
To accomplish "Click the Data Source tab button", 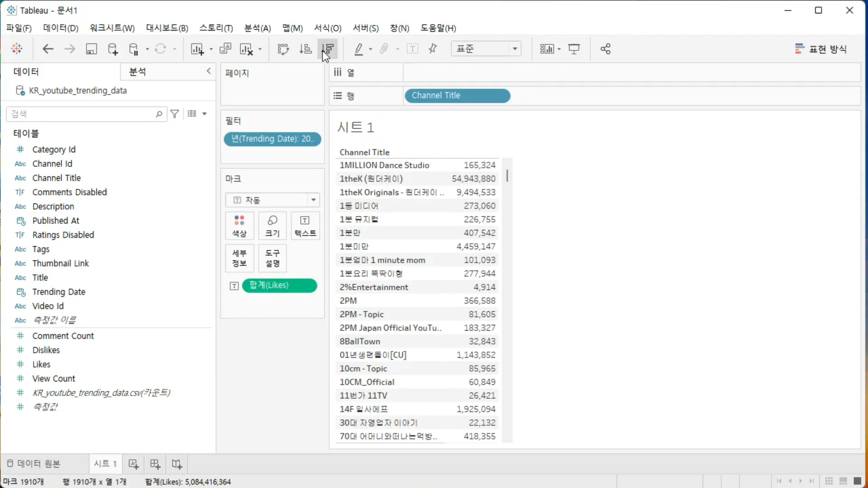I will 34,464.
